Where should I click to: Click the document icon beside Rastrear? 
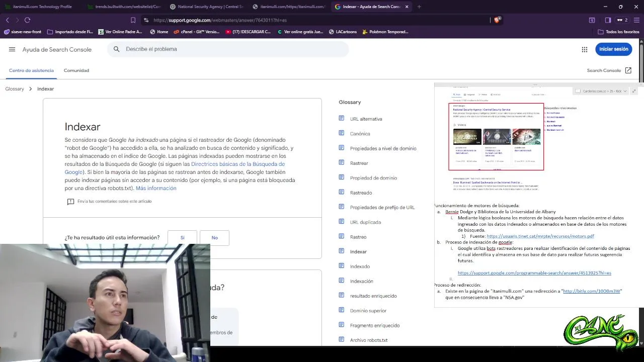click(342, 163)
